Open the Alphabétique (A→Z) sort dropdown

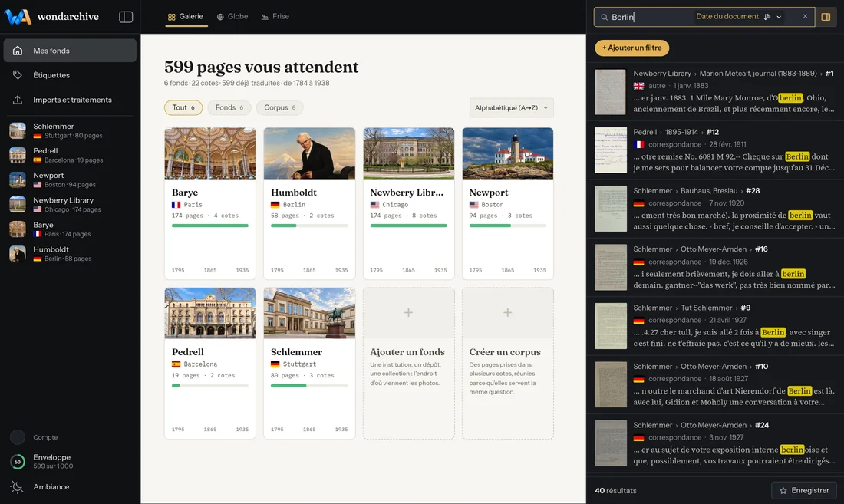click(x=511, y=107)
